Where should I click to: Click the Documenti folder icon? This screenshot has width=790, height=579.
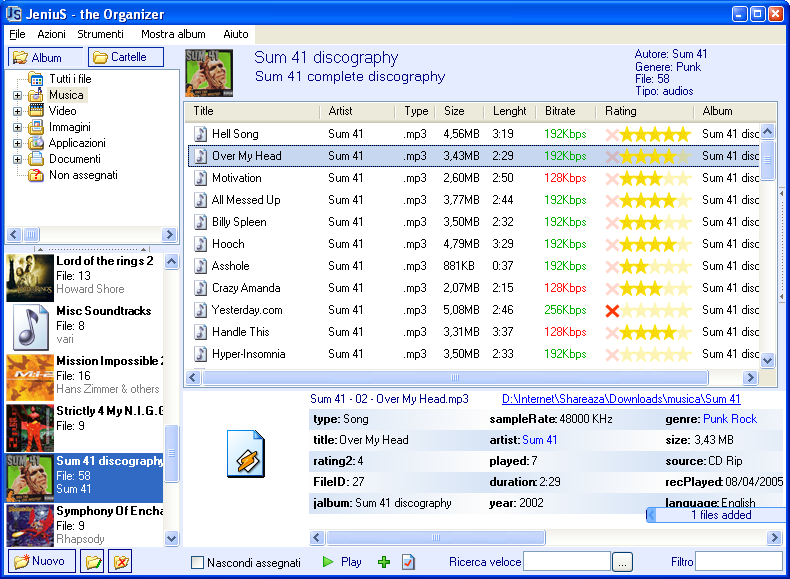36,159
